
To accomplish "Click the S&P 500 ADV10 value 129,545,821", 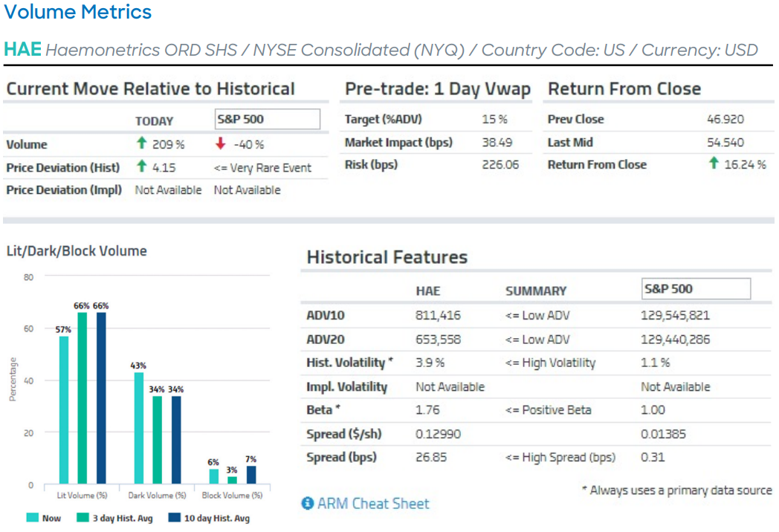I will coord(675,316).
